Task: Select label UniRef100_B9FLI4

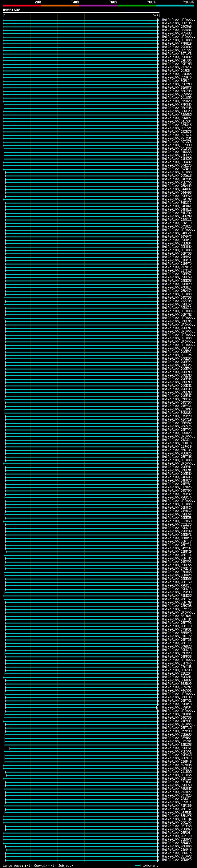Action: click(x=177, y=81)
